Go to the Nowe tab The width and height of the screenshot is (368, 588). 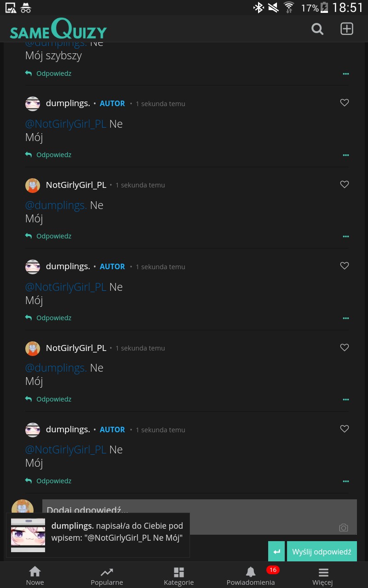point(35,576)
